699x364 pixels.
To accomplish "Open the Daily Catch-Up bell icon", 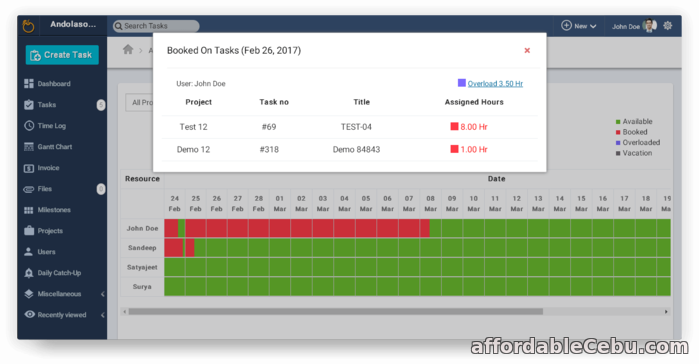I will [29, 273].
